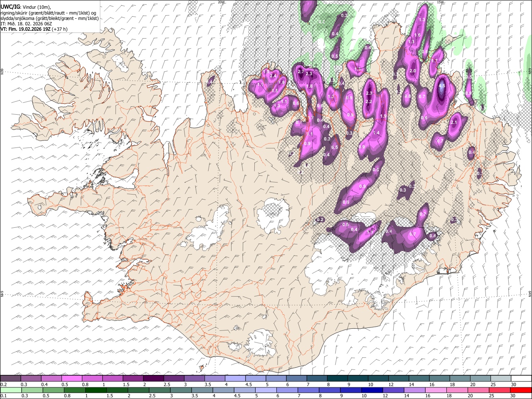This screenshot has height=399, width=532.
Task: Pick the top legend row swatch starting at 18
Action: point(459,379)
